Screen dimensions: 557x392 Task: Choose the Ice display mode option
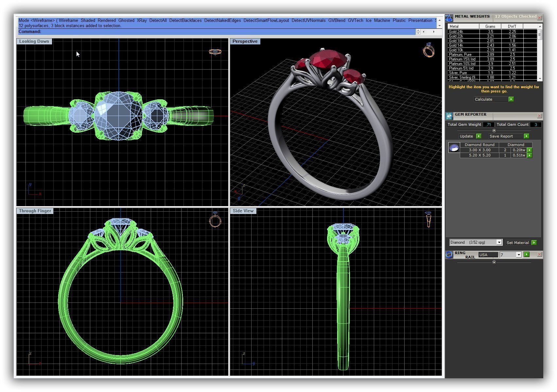point(369,20)
